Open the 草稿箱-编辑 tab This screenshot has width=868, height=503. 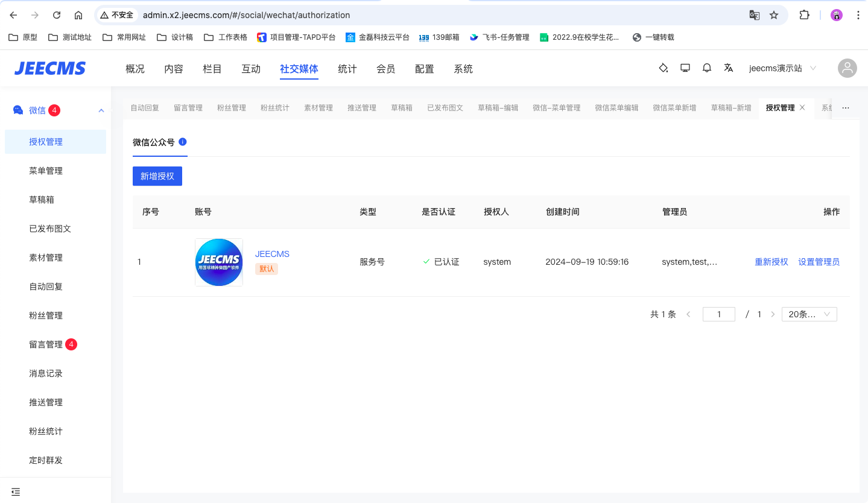tap(498, 108)
